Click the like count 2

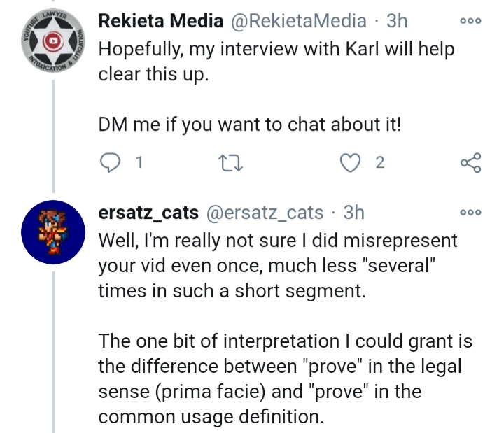pyautogui.click(x=380, y=162)
